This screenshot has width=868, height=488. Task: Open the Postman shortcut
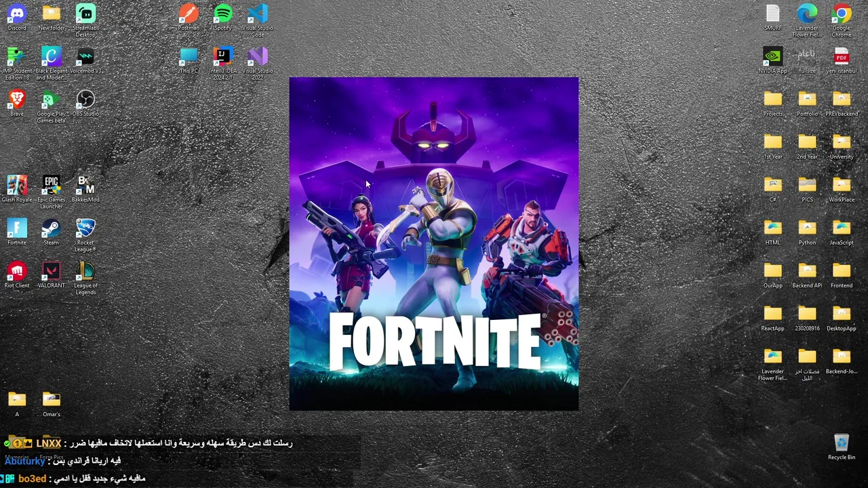click(189, 18)
